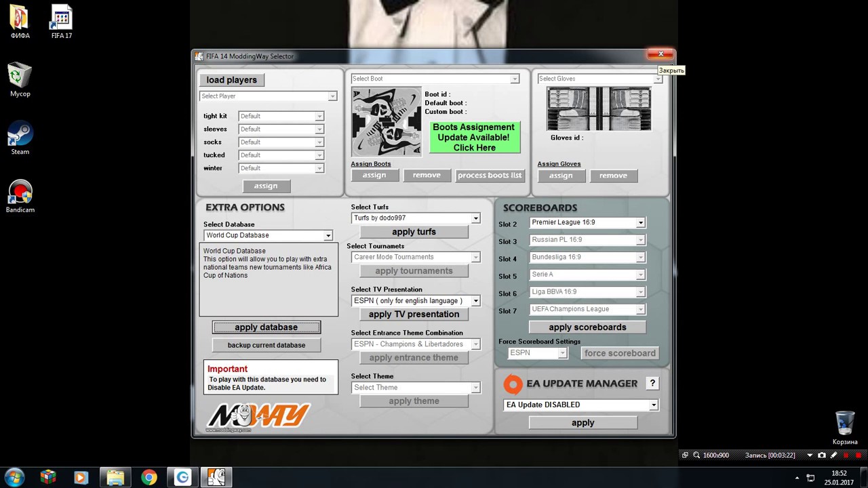Screen dimensions: 868x488
Task: Open the socks dropdown
Action: (281, 142)
